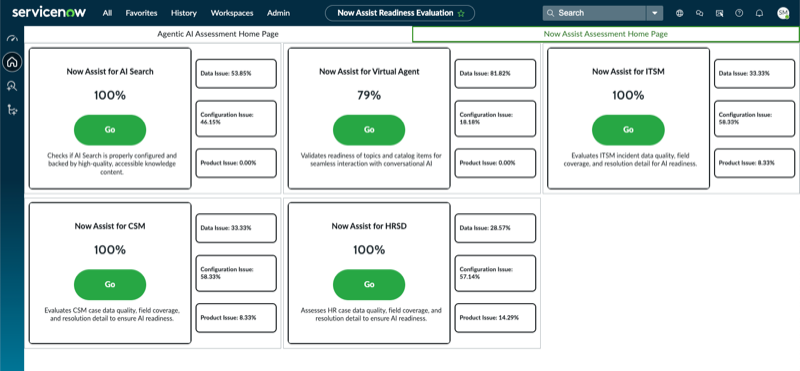The height and width of the screenshot is (371, 800).
Task: Open the help question mark icon
Action: pos(739,13)
